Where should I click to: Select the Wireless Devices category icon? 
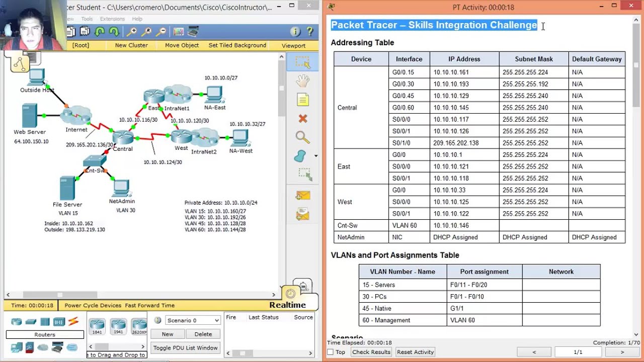click(59, 322)
